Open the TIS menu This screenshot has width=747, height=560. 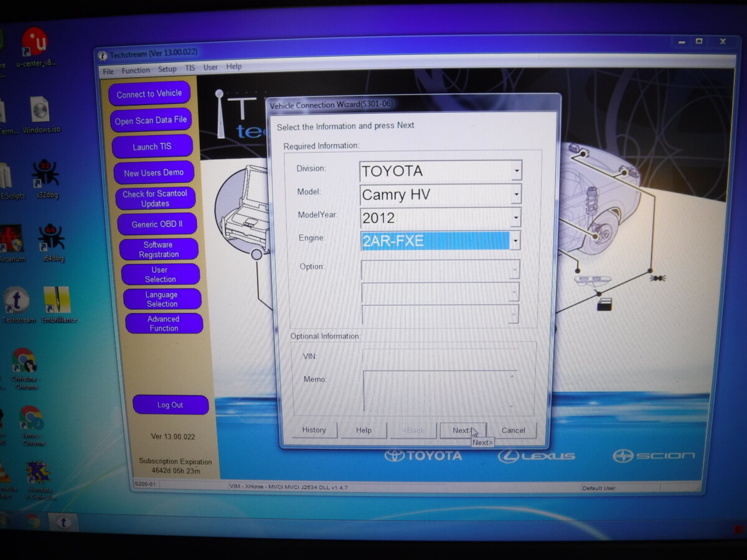190,68
